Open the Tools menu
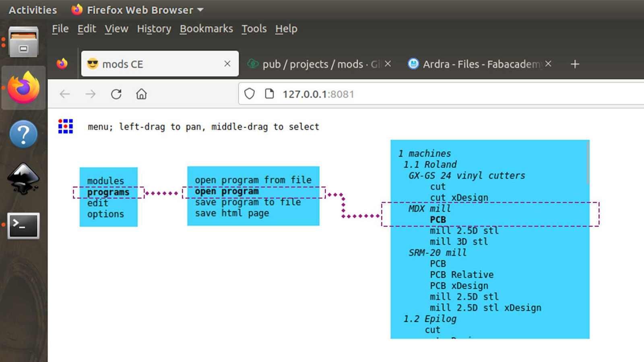This screenshot has width=644, height=362. tap(254, 29)
